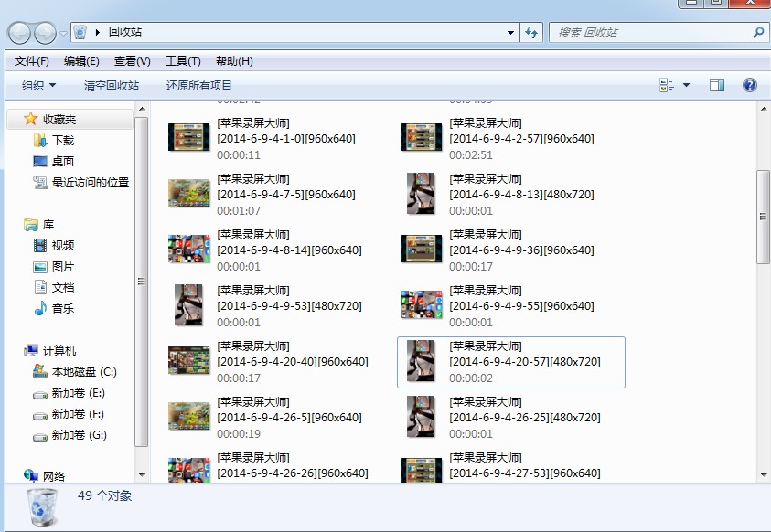Select thumbnail of video 2014-6-9-4-26-5

coord(188,416)
